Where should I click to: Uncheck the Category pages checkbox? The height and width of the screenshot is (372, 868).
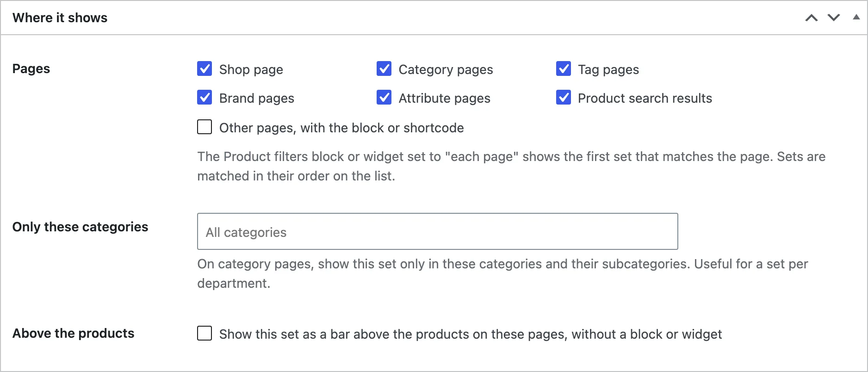(384, 68)
